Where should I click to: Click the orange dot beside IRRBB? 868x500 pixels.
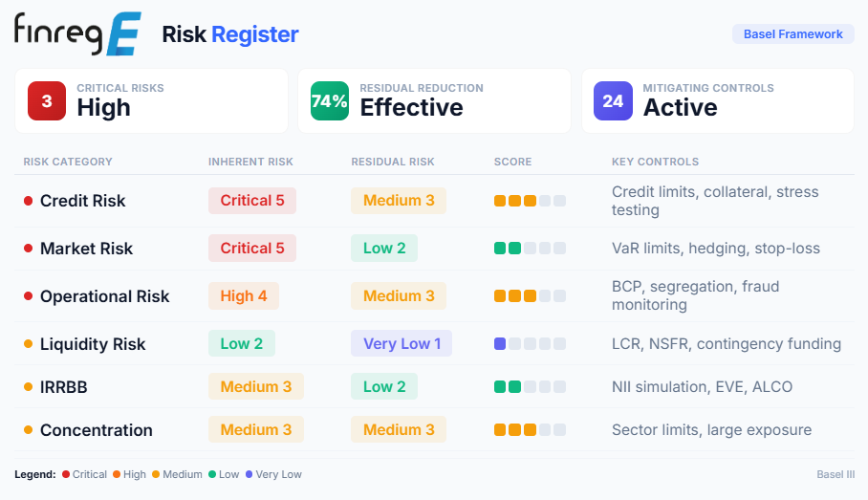point(29,386)
